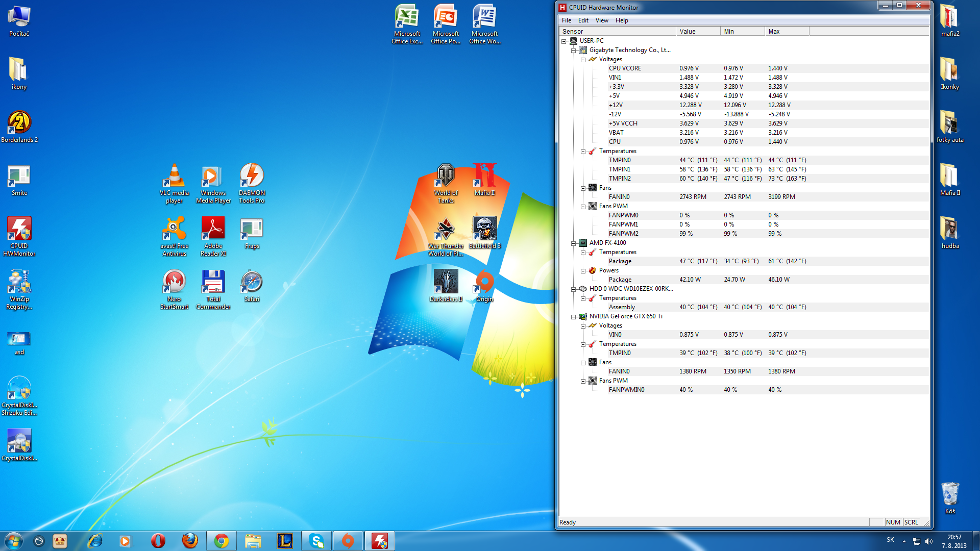980x551 pixels.
Task: Select the Recycle Bin Kôš icon
Action: pyautogui.click(x=950, y=498)
